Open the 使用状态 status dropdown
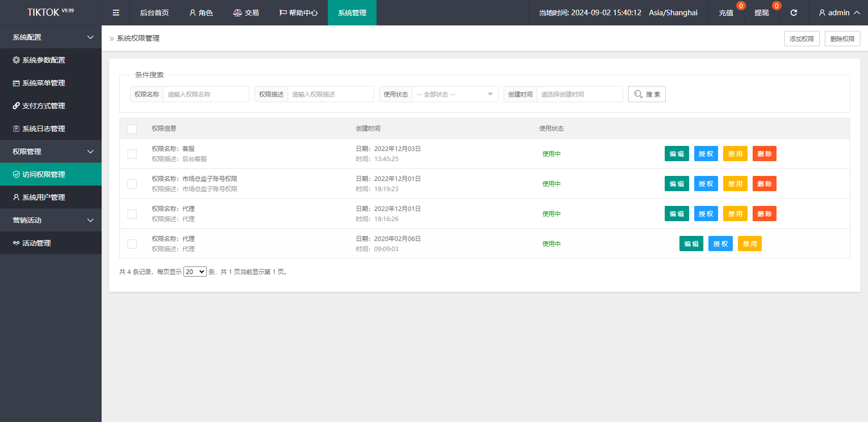The width and height of the screenshot is (868, 422). click(x=455, y=94)
